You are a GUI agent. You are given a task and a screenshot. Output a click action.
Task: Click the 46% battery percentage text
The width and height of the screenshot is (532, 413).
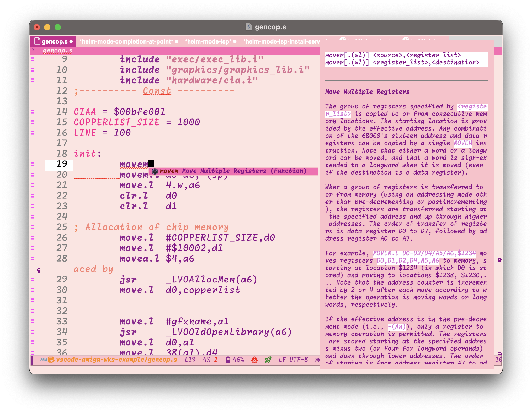tap(238, 360)
